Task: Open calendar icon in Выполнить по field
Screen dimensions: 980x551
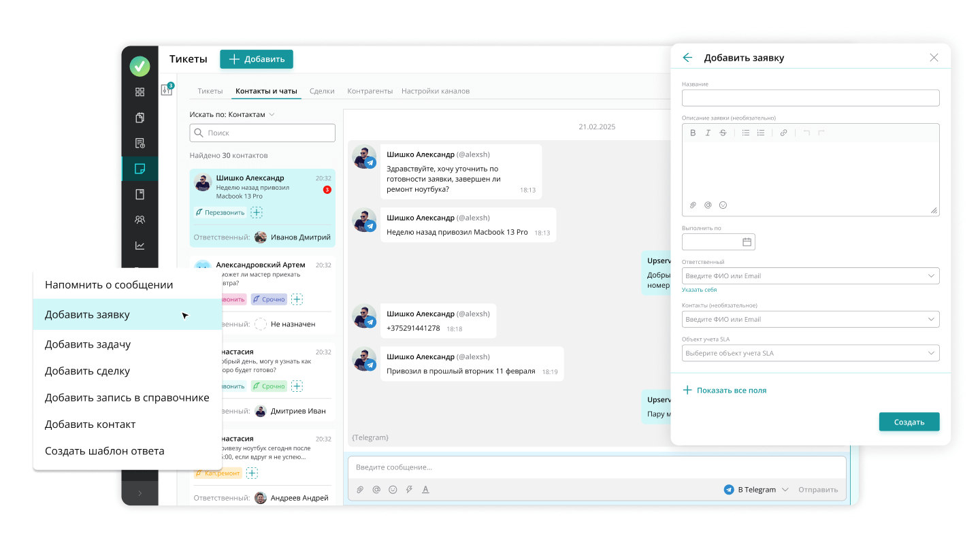Action: click(747, 241)
